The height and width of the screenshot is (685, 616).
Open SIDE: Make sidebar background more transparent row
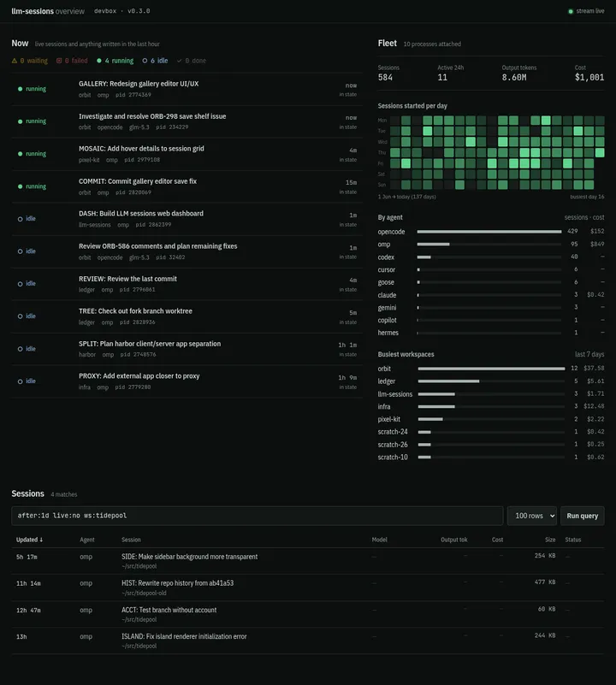(x=308, y=561)
